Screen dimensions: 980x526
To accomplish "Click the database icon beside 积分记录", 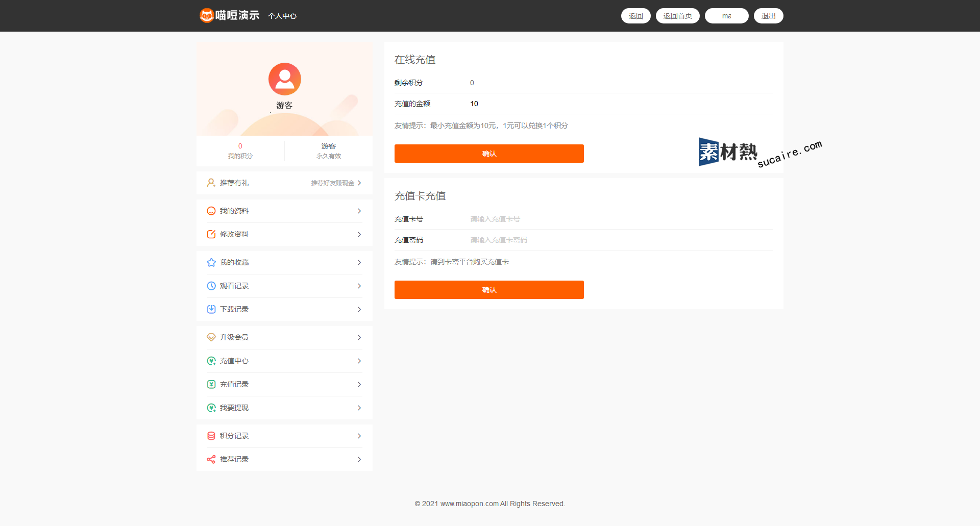I will click(211, 436).
